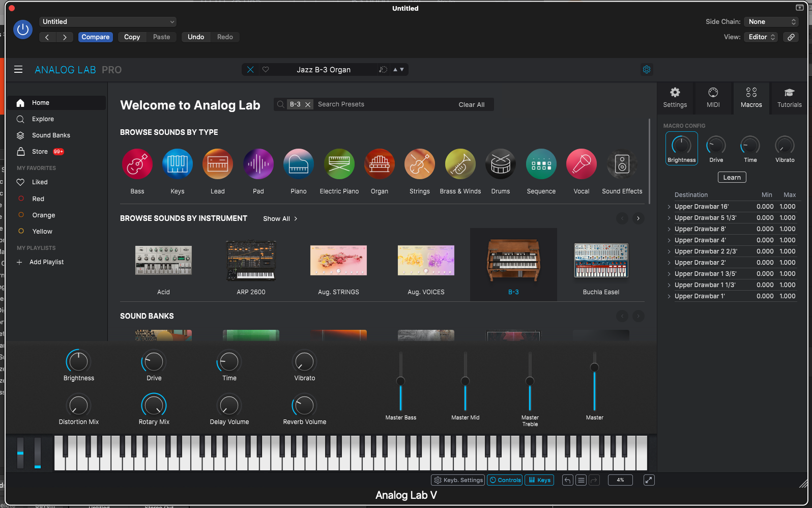Switch to the Settings tab

click(675, 98)
